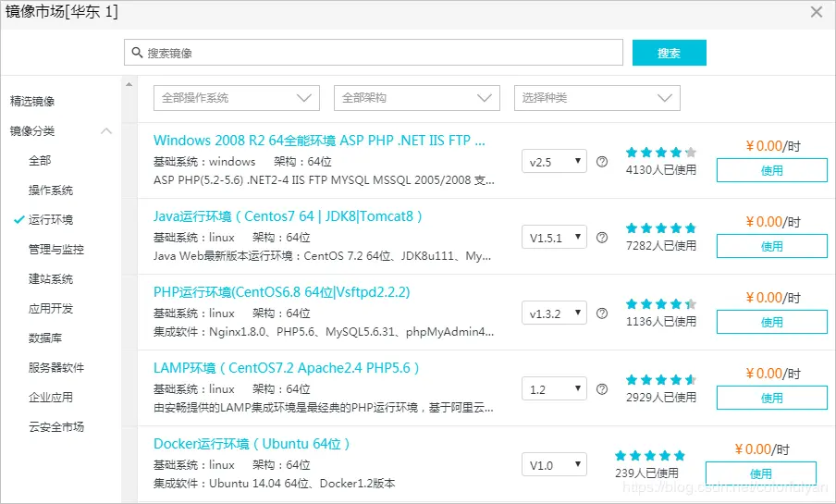Click 使用 for Windows 2008 R2 image
This screenshot has width=836, height=504.
771,171
